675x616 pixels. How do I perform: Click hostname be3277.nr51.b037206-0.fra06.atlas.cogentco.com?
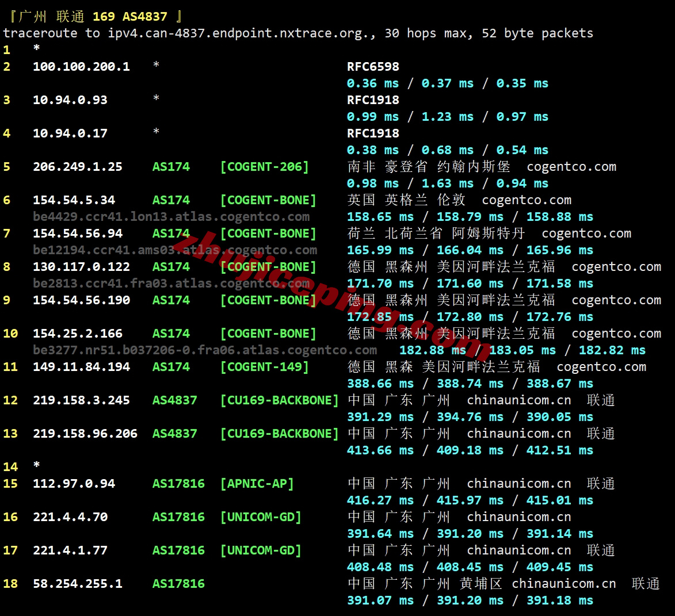tap(205, 350)
